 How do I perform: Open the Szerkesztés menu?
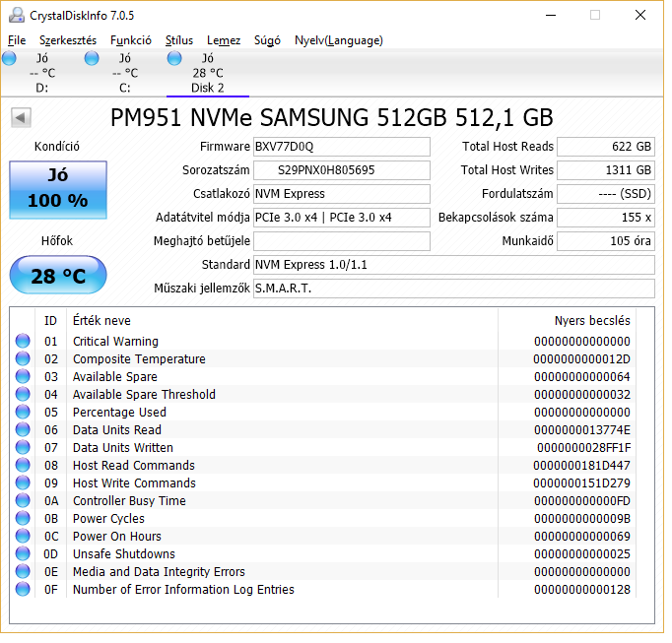(68, 40)
